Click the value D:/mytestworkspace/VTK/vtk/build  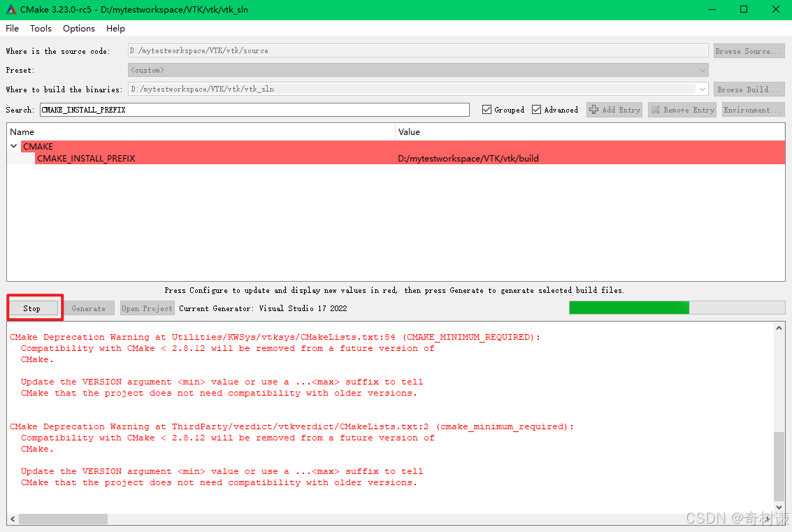point(468,159)
